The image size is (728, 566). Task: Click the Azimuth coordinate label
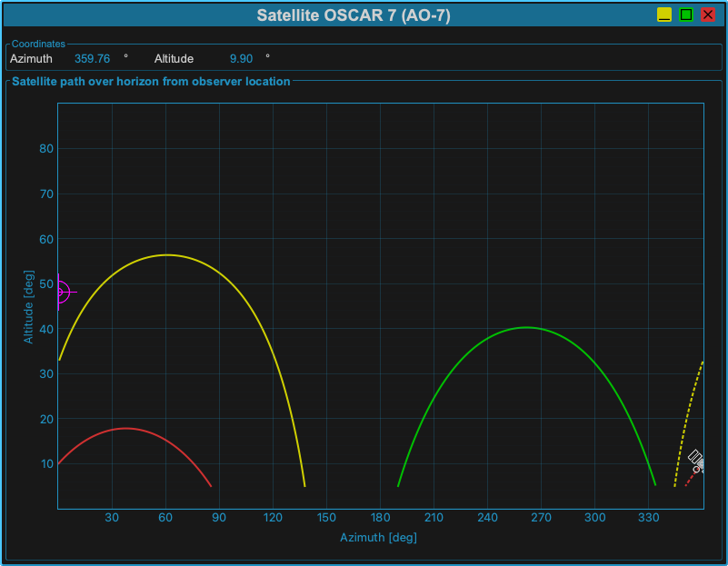[31, 59]
